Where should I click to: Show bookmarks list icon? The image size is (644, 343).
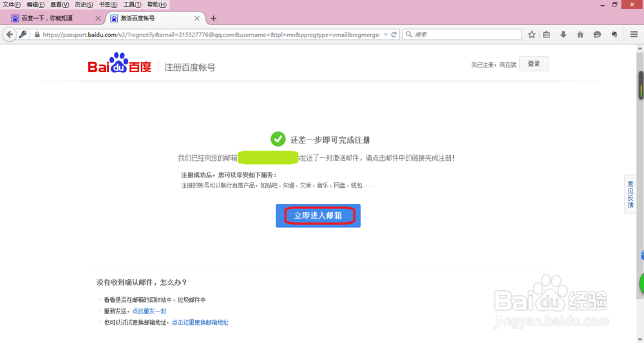[x=546, y=35]
